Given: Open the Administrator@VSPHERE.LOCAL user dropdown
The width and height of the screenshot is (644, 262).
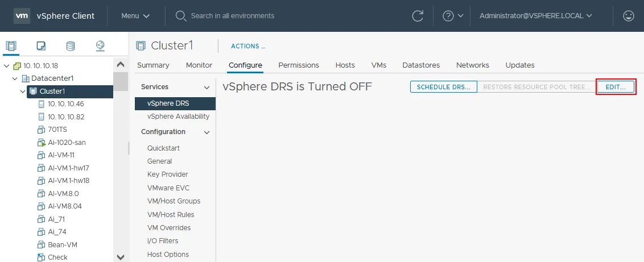Looking at the screenshot, I should pyautogui.click(x=536, y=16).
